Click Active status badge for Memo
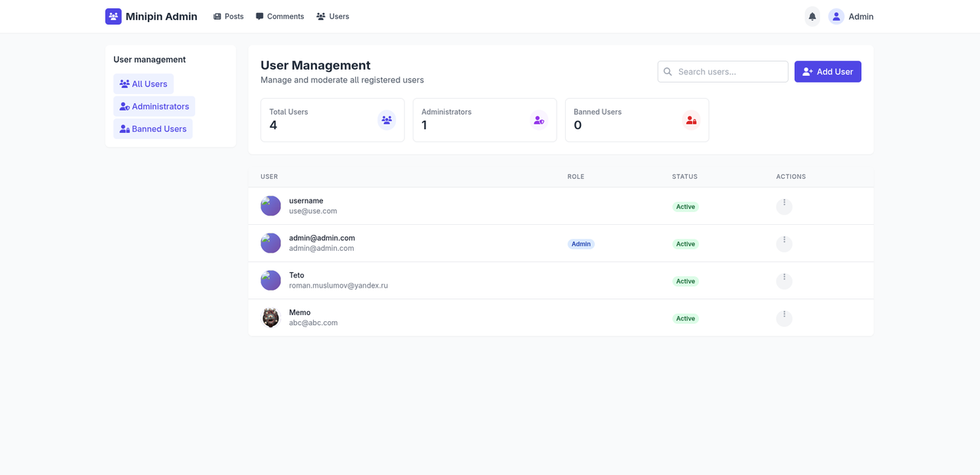 pos(685,318)
